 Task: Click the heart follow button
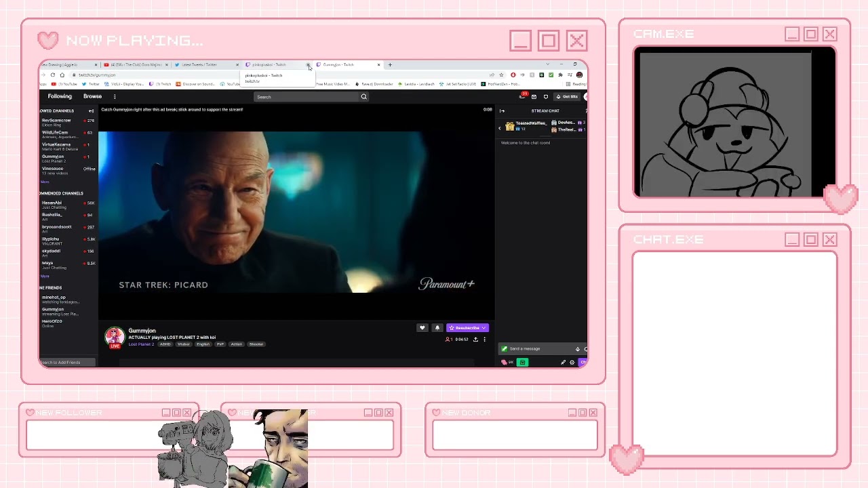point(422,328)
